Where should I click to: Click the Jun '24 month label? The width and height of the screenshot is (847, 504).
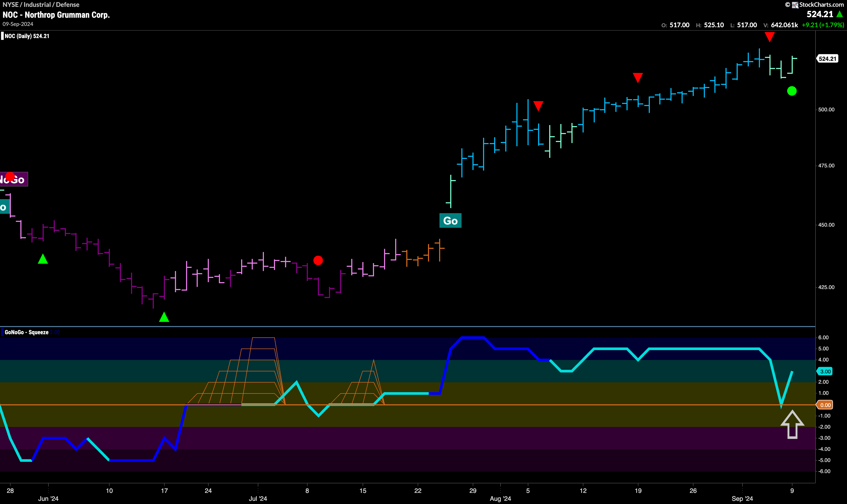48,498
